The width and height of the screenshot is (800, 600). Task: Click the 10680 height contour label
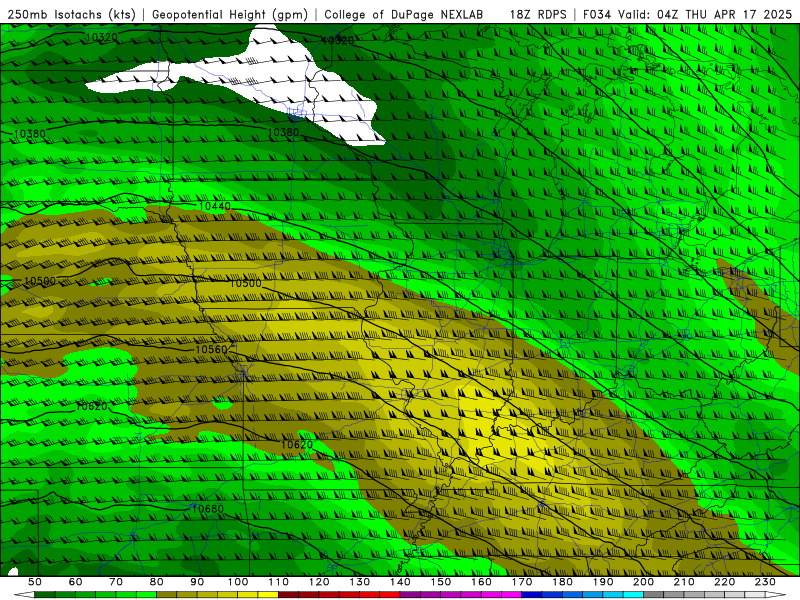tap(208, 509)
